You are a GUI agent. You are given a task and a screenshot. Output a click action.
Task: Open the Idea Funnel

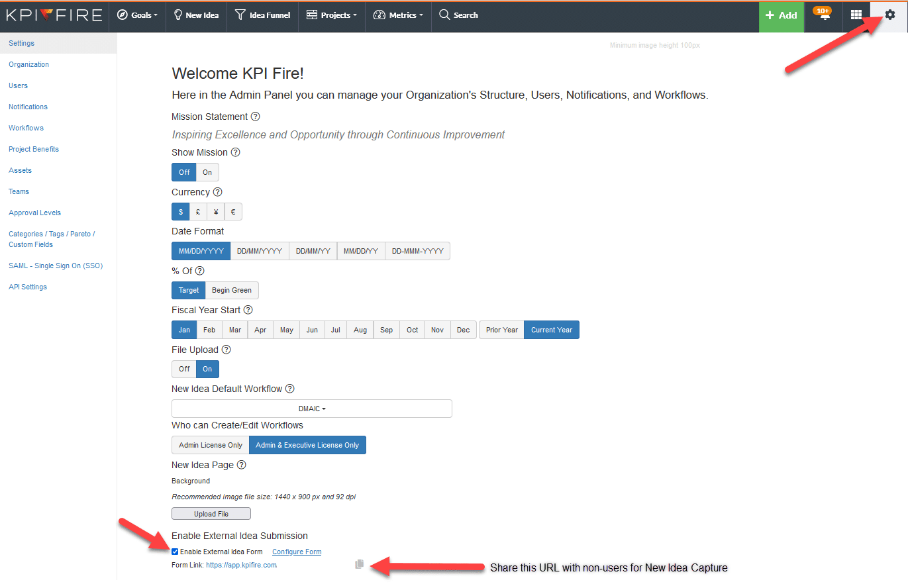(263, 15)
